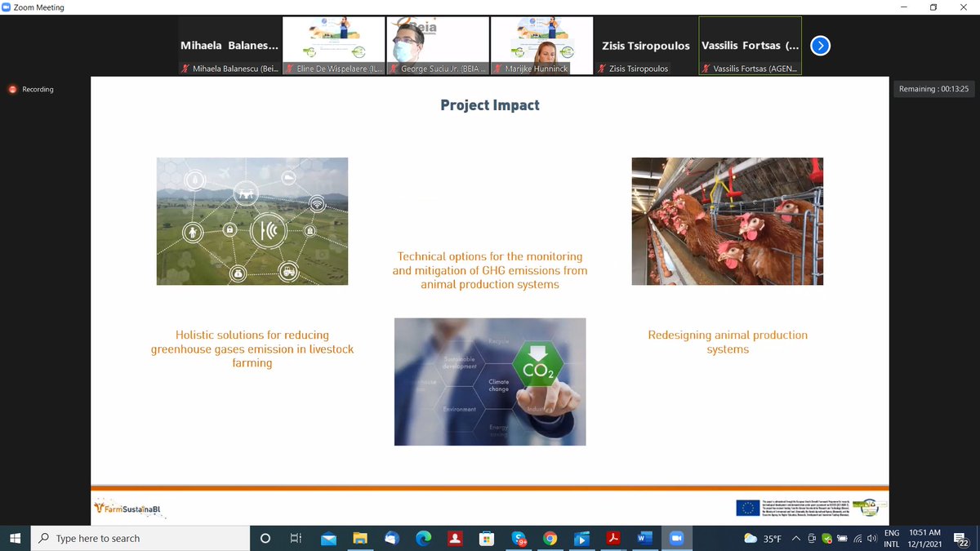Open Google Chrome from the taskbar
The width and height of the screenshot is (980, 551).
pyautogui.click(x=550, y=538)
